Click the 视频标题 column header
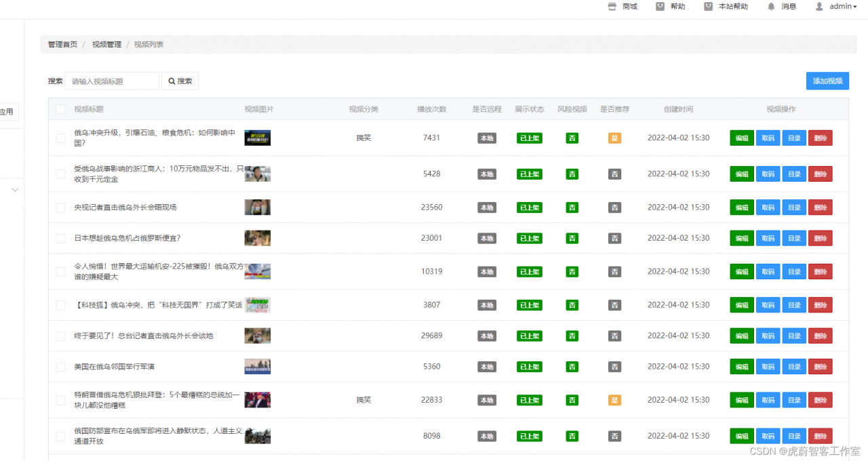Image resolution: width=868 pixels, height=461 pixels. tap(89, 109)
